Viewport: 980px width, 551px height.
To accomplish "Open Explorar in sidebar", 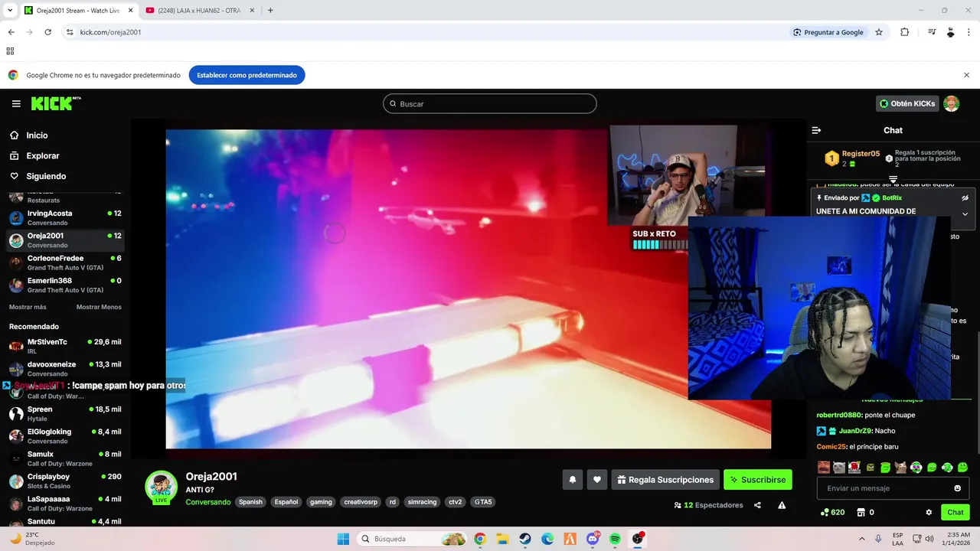I will (42, 155).
